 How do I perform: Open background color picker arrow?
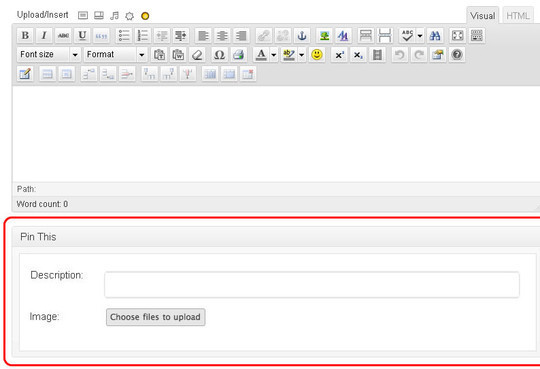(x=301, y=54)
